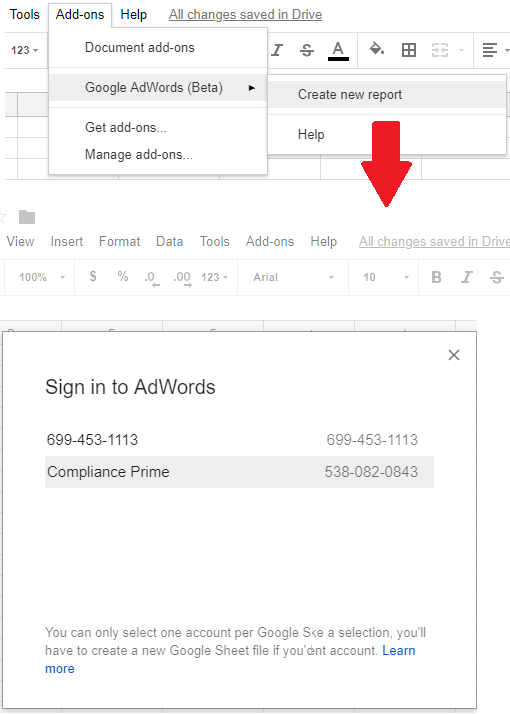The height and width of the screenshot is (714, 510).
Task: Format as percent with the % icon
Action: point(123,276)
